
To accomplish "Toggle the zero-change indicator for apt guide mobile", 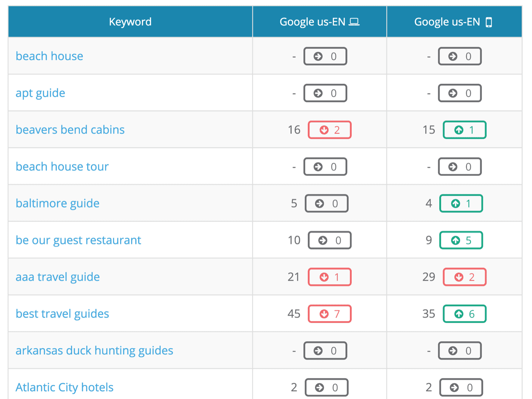I will (x=460, y=93).
